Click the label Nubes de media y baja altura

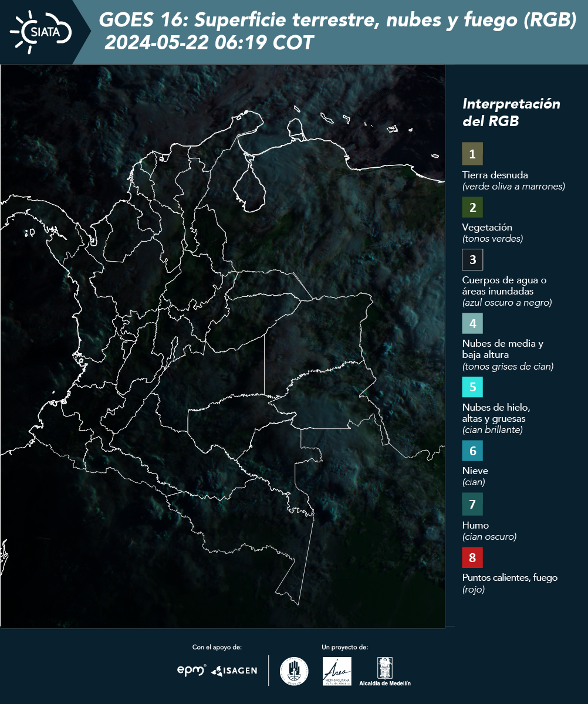point(503,349)
